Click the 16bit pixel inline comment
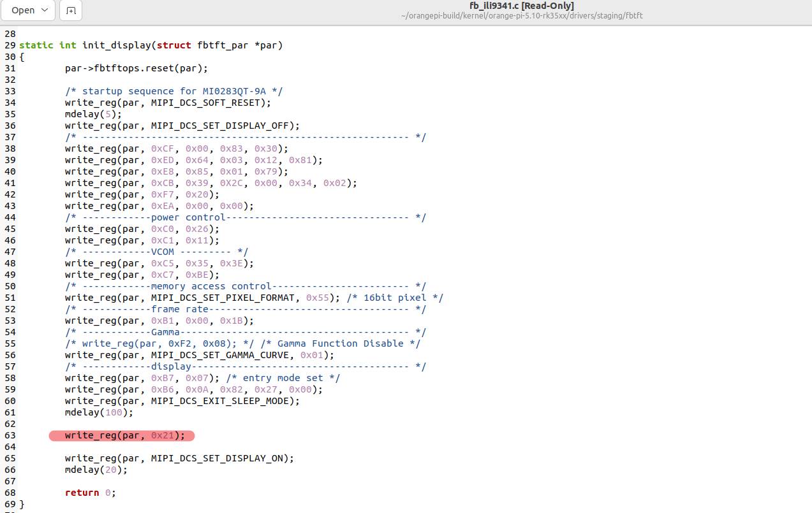 click(395, 298)
